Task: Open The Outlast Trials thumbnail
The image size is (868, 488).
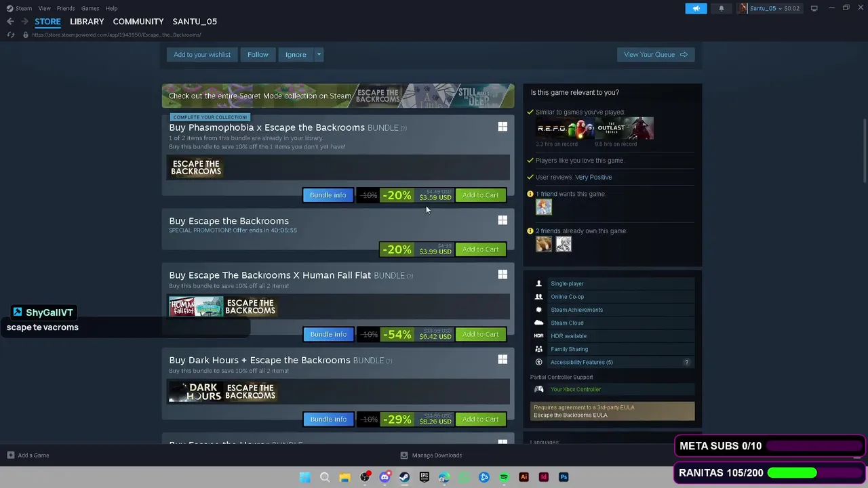Action: click(625, 128)
